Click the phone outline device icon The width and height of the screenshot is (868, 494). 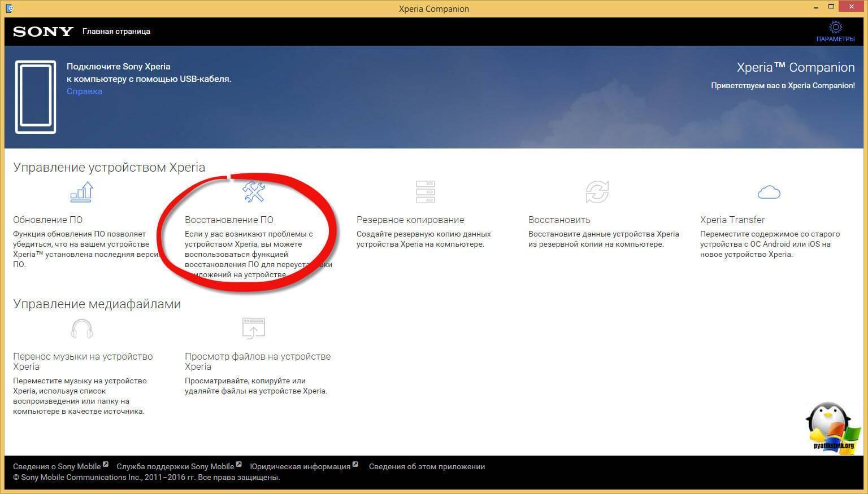(36, 97)
